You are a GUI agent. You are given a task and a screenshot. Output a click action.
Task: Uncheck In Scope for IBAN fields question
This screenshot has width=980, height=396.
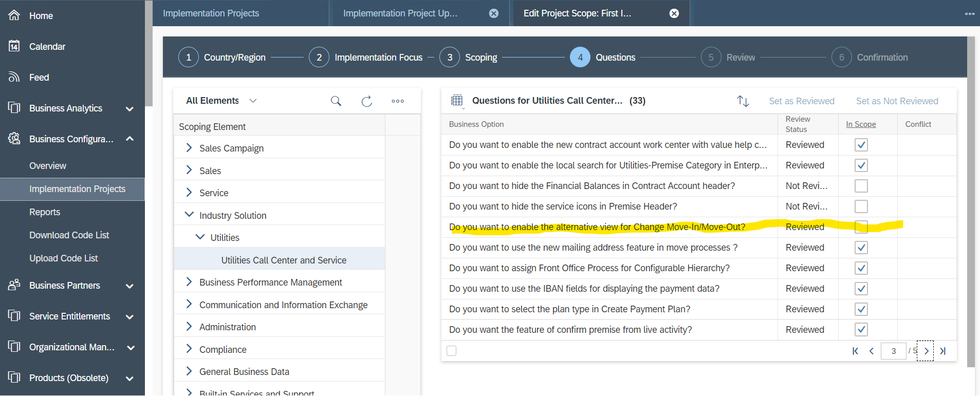(861, 289)
